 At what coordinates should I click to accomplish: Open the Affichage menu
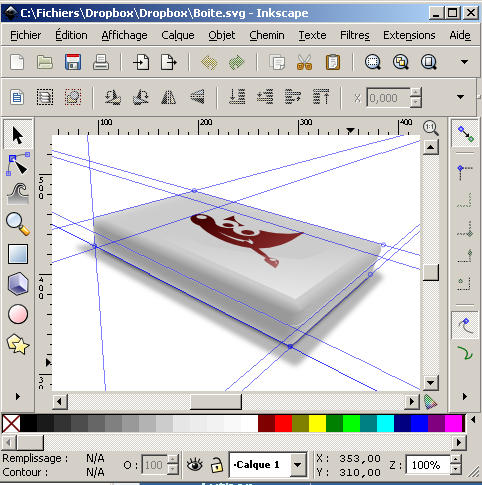[x=124, y=35]
